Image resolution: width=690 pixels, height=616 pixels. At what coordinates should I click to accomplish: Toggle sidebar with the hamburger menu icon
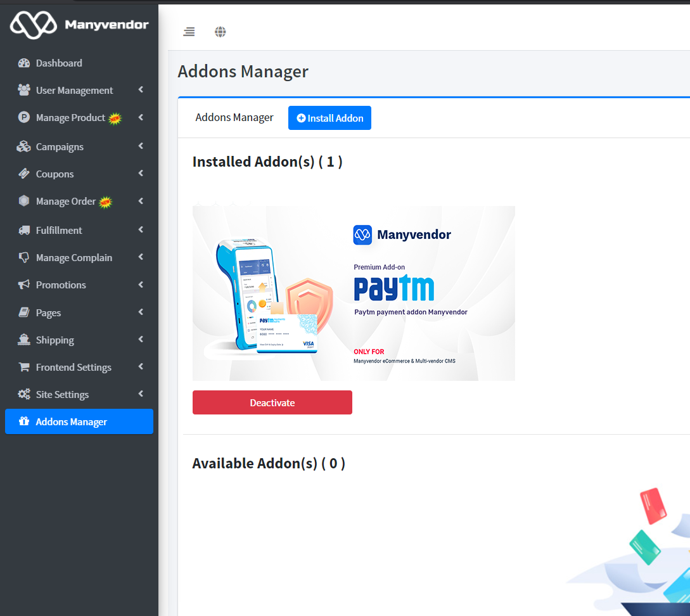[189, 32]
